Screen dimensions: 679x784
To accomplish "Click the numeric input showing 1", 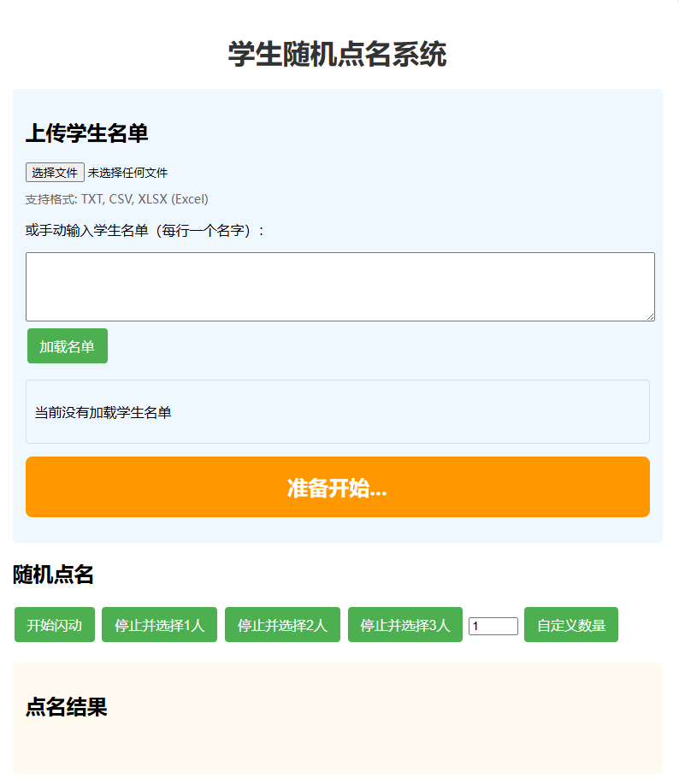I will click(493, 624).
